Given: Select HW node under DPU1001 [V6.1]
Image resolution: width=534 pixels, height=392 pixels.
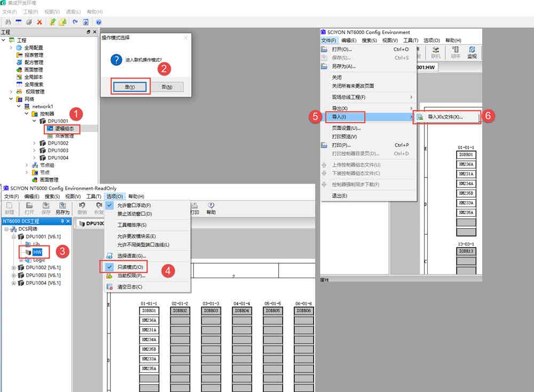Looking at the screenshot, I should coord(37,252).
